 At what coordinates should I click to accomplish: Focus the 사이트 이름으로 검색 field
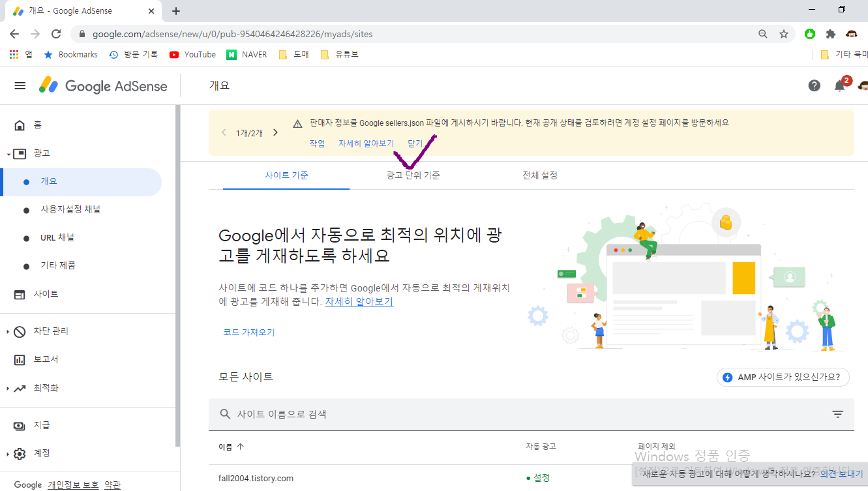531,415
